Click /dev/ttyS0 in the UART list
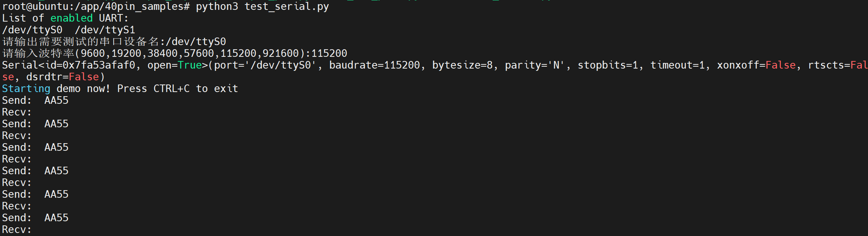 (32, 30)
